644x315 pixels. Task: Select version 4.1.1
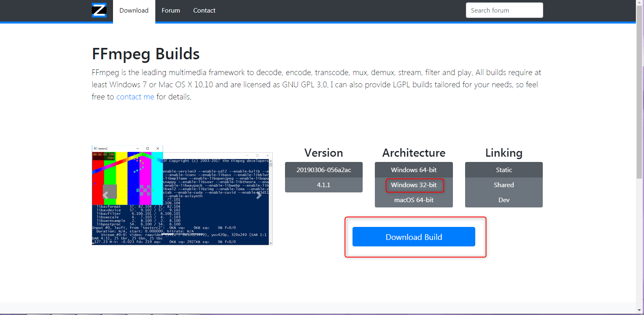coord(324,185)
